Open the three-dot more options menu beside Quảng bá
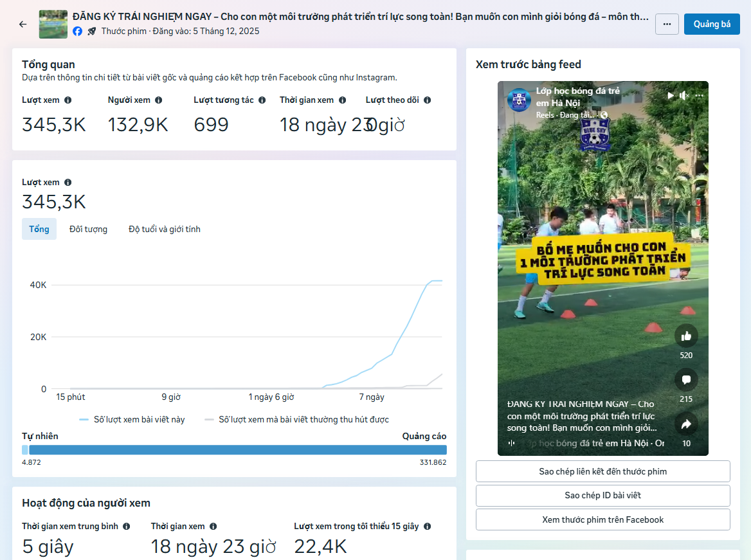Image resolution: width=751 pixels, height=560 pixels. coord(667,24)
